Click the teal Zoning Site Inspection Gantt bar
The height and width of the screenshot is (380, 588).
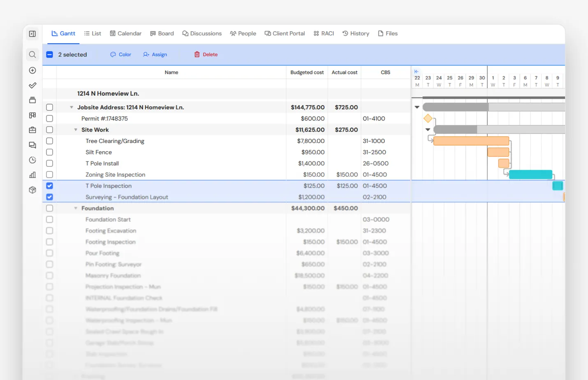coord(530,175)
